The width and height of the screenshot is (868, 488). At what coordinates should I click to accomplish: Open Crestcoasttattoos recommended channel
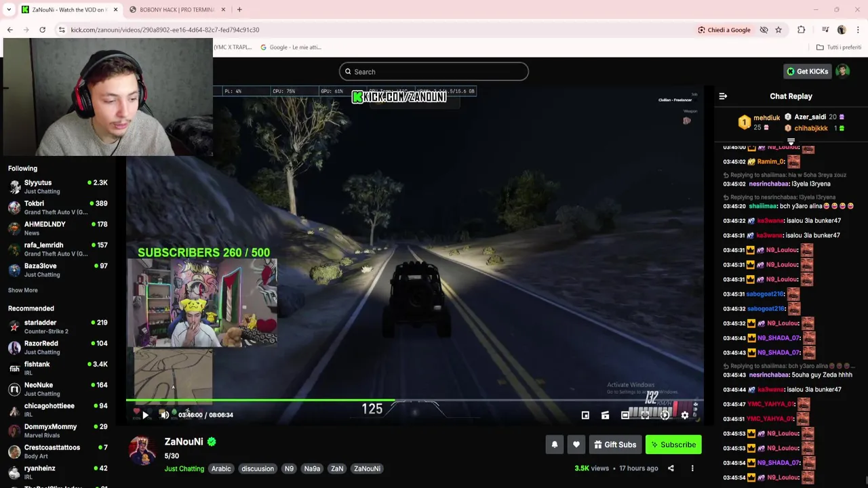(58, 451)
